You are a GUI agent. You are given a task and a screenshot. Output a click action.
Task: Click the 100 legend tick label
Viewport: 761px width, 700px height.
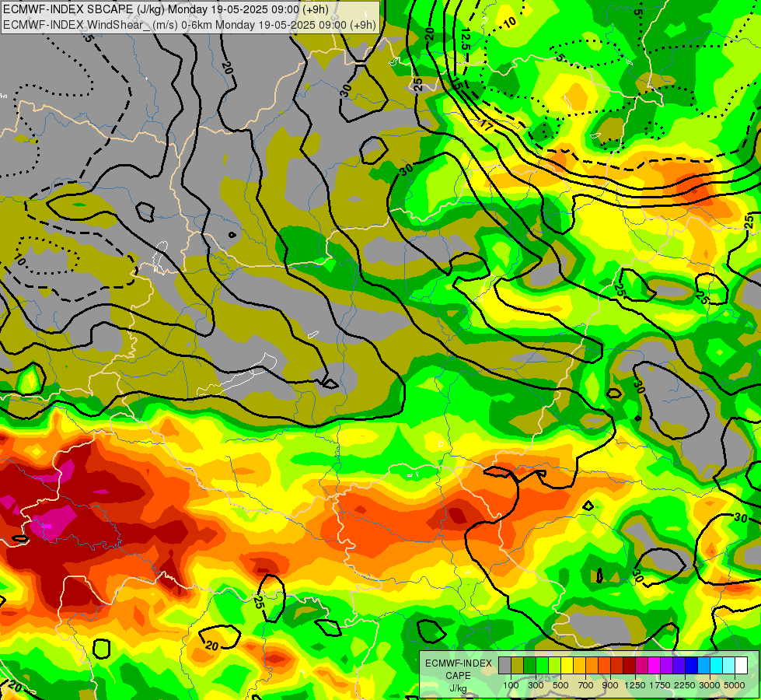pyautogui.click(x=511, y=685)
